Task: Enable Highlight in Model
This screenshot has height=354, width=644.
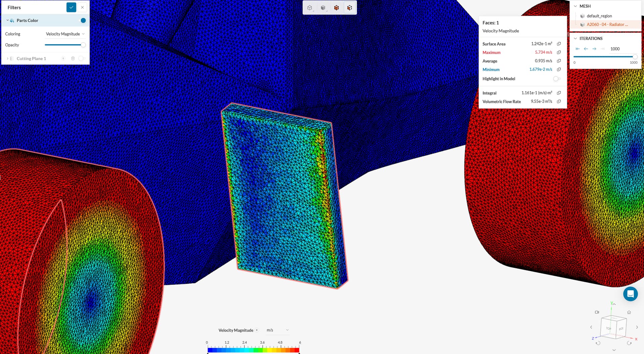Action: tap(556, 79)
